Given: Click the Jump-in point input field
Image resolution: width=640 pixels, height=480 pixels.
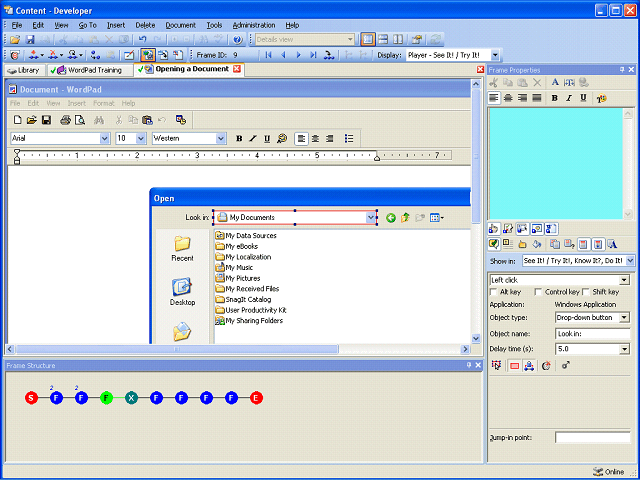Looking at the screenshot, I should pos(593,438).
